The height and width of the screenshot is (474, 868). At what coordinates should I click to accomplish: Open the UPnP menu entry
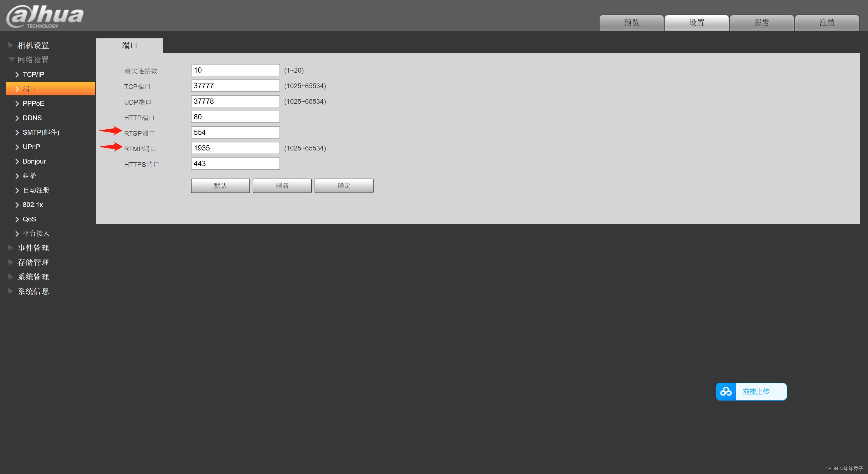[x=31, y=147]
